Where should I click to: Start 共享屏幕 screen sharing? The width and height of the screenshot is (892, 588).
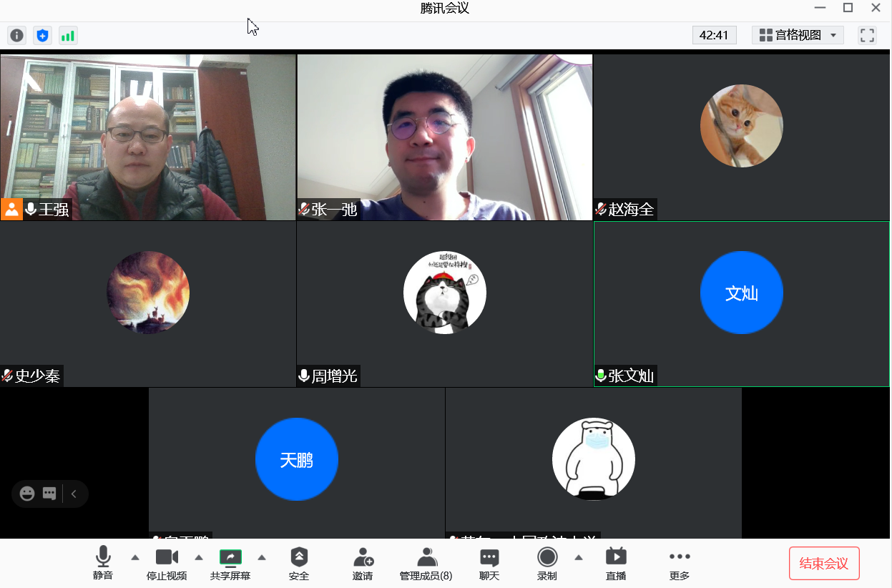click(230, 564)
